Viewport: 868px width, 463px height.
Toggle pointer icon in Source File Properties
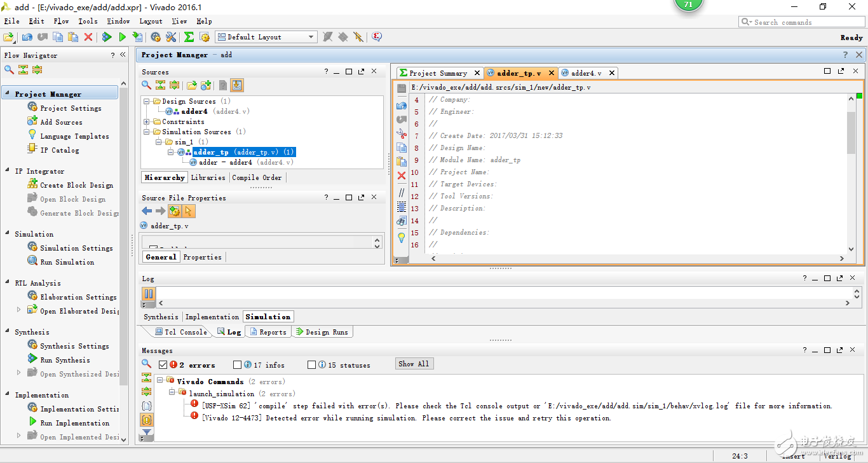click(x=189, y=211)
